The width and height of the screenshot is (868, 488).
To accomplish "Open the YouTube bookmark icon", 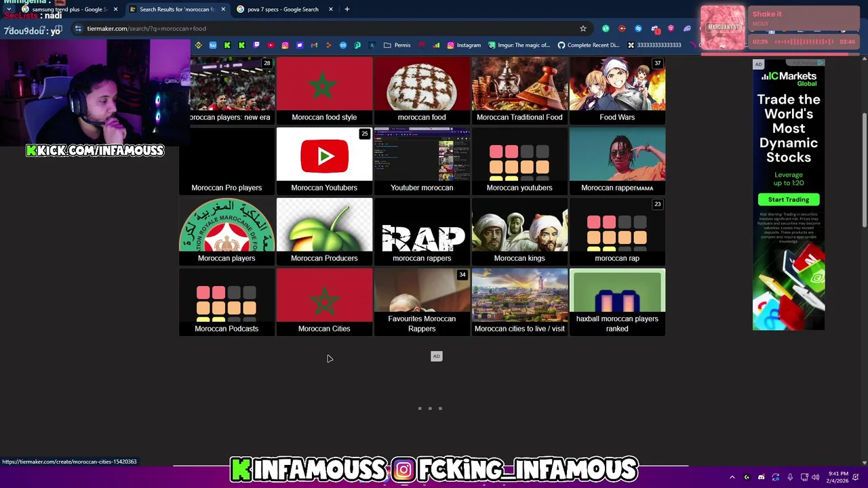I will click(271, 45).
